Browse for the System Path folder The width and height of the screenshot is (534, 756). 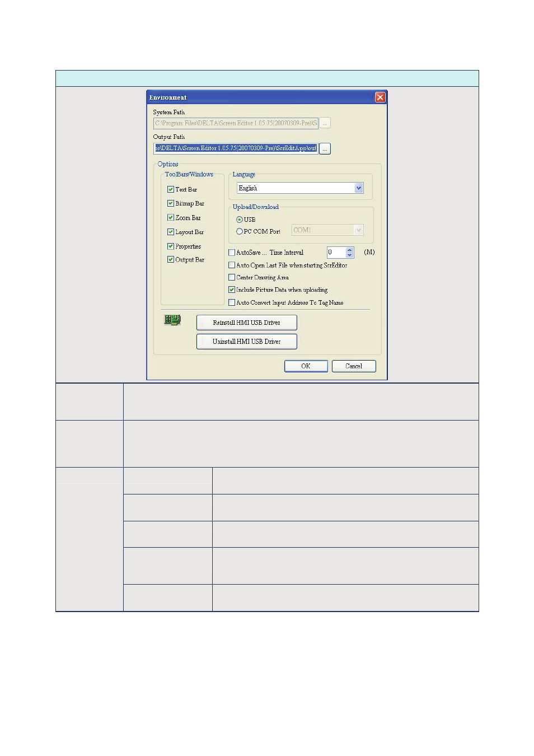point(325,123)
